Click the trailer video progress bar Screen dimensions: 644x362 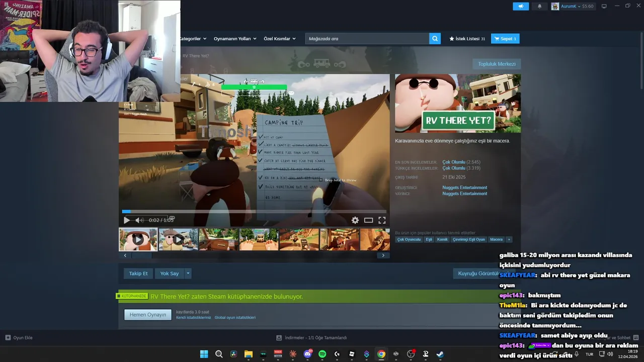(254, 212)
